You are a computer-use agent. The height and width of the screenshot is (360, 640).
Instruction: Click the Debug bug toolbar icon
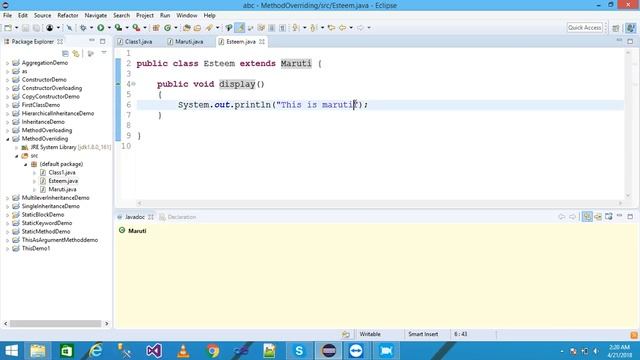click(83, 28)
